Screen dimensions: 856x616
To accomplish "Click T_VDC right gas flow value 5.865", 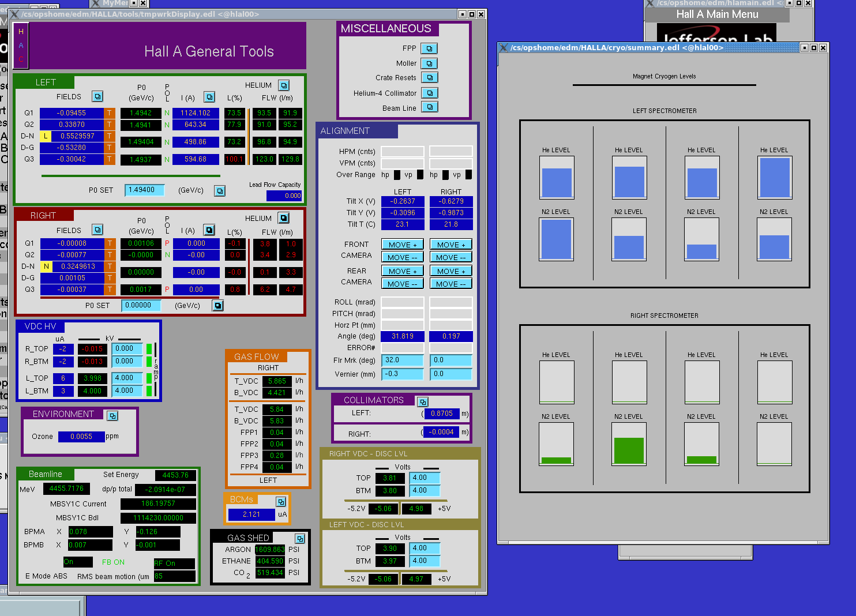I will (x=277, y=381).
